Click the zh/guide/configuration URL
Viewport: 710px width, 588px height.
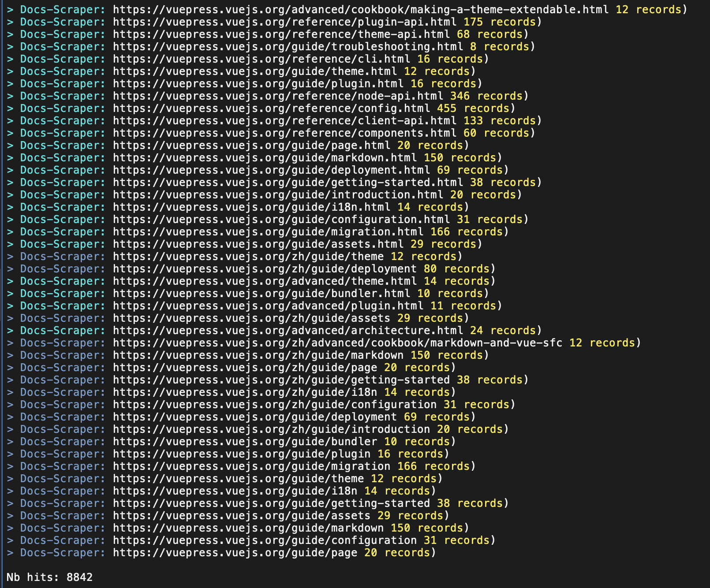pyautogui.click(x=275, y=405)
